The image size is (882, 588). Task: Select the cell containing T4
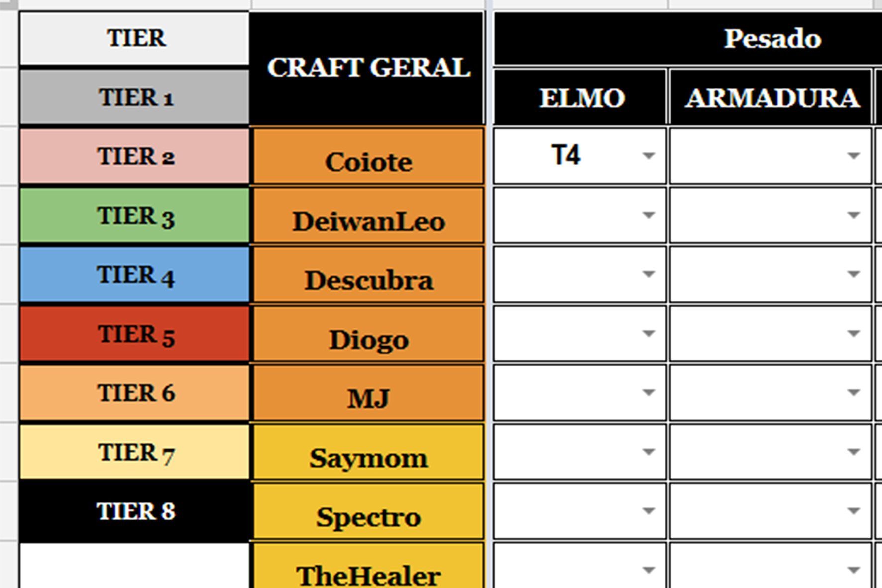coord(580,156)
